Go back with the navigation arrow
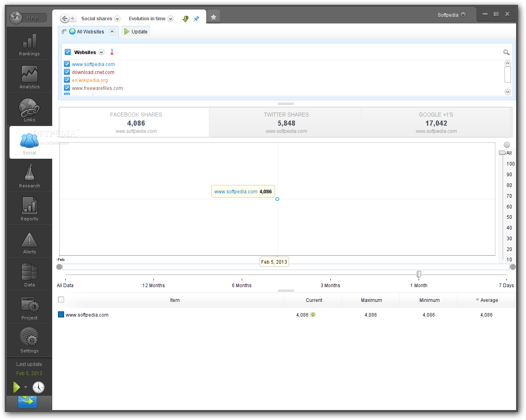526x420 pixels. pos(64,18)
